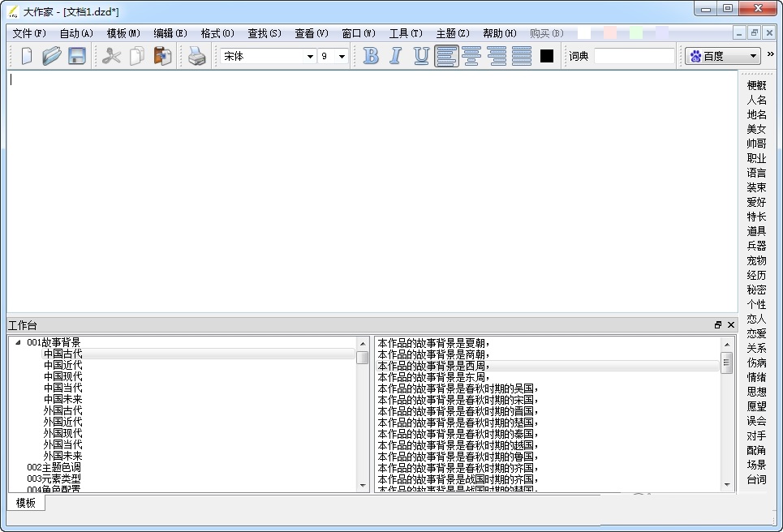Click 美女 in the right sidebar

pyautogui.click(x=756, y=129)
